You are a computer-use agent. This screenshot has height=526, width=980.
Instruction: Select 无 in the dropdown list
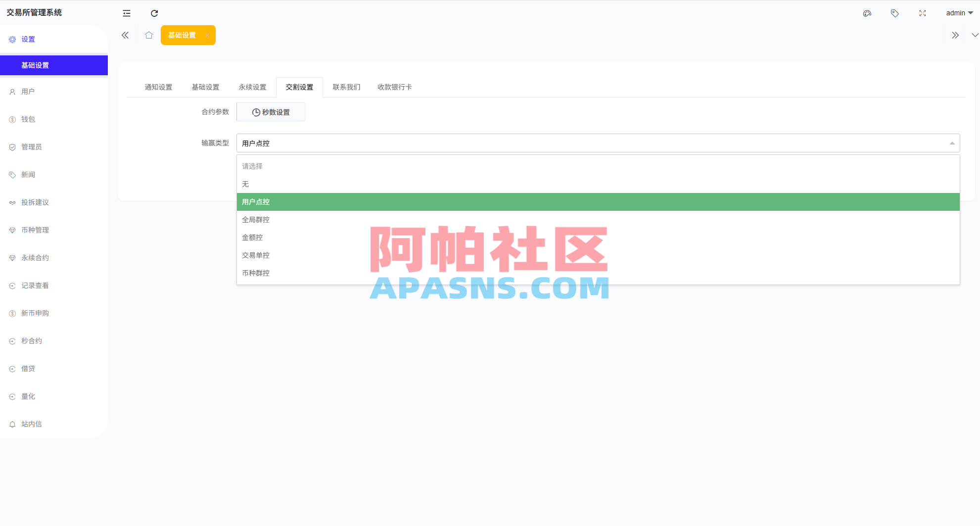coord(246,184)
